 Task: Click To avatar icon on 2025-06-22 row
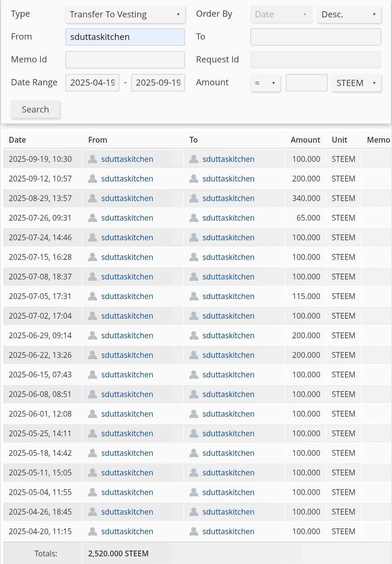[x=194, y=355]
